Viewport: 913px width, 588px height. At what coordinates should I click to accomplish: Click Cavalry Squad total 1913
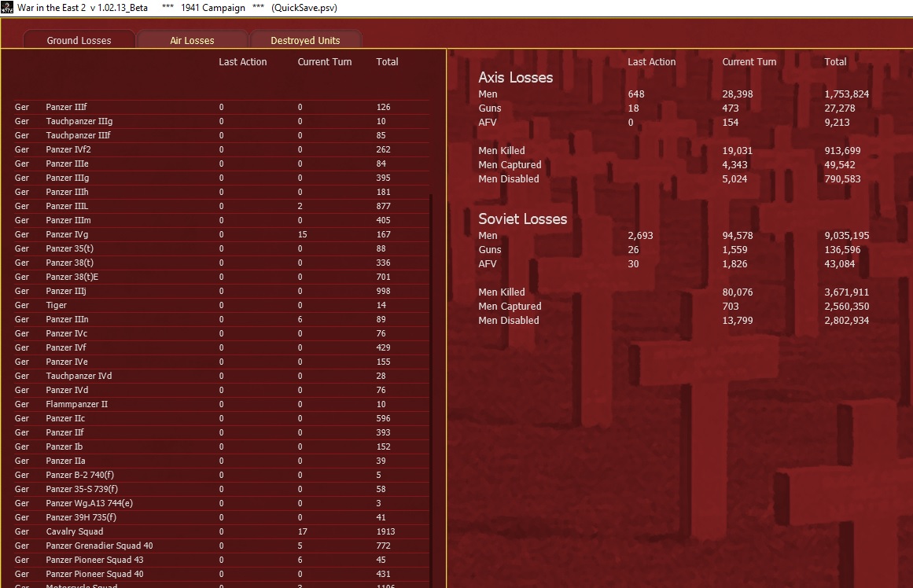(385, 531)
